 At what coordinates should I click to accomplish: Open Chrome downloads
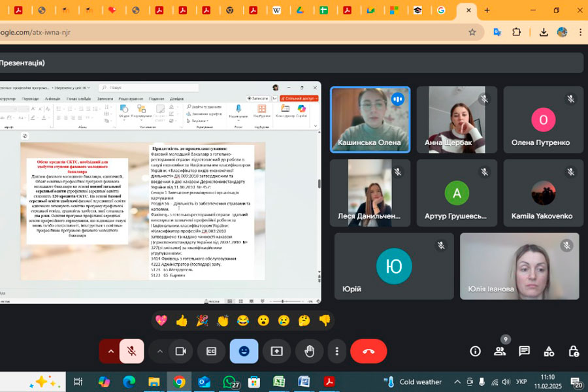544,32
